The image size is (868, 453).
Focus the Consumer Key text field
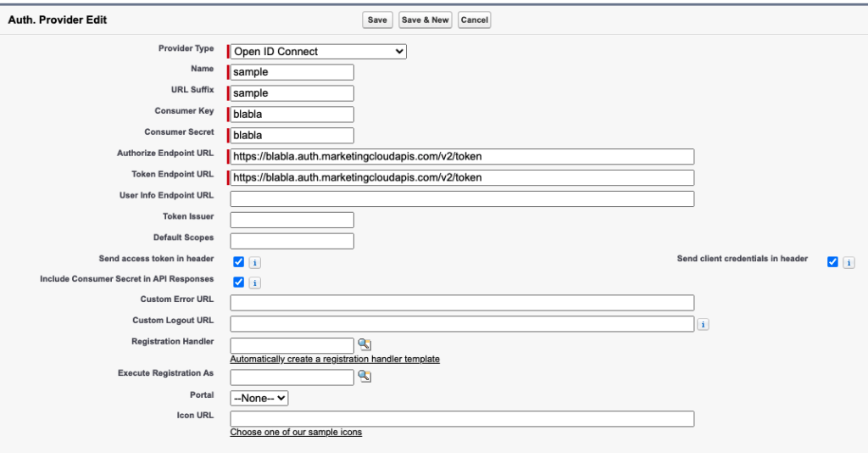[x=292, y=115]
